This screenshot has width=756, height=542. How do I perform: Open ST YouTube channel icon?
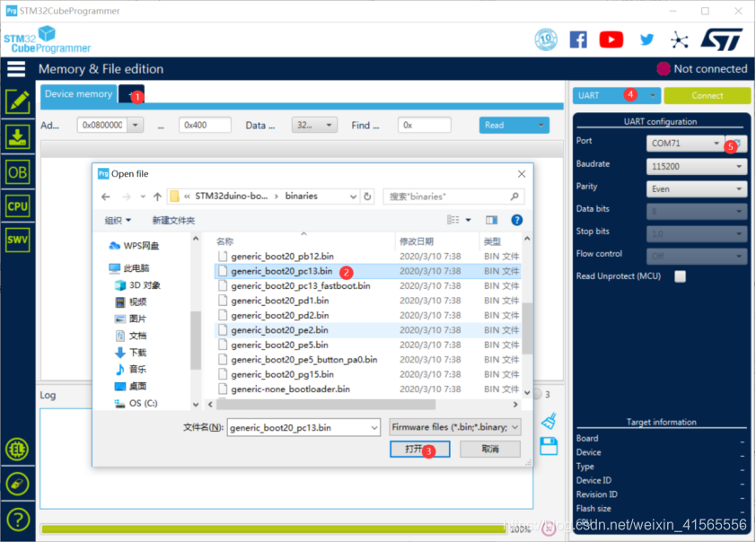point(611,39)
